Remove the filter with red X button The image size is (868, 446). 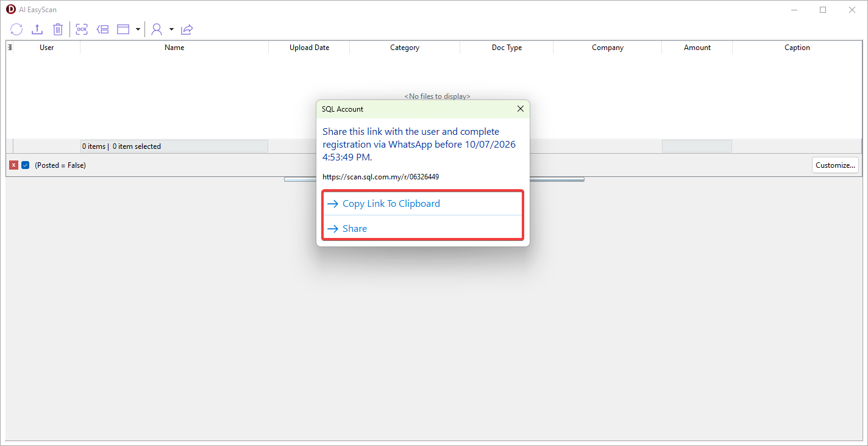click(x=14, y=165)
